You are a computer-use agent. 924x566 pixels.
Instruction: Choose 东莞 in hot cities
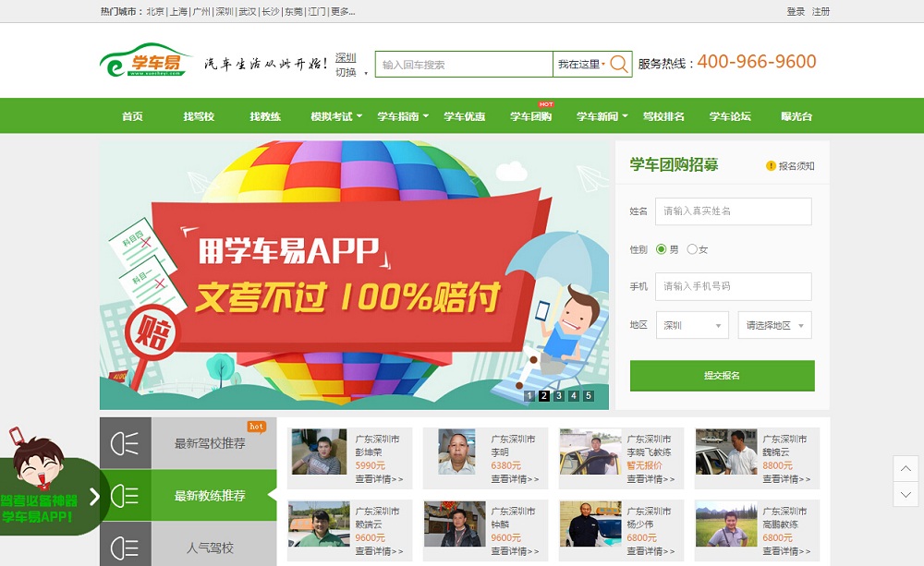[x=294, y=11]
